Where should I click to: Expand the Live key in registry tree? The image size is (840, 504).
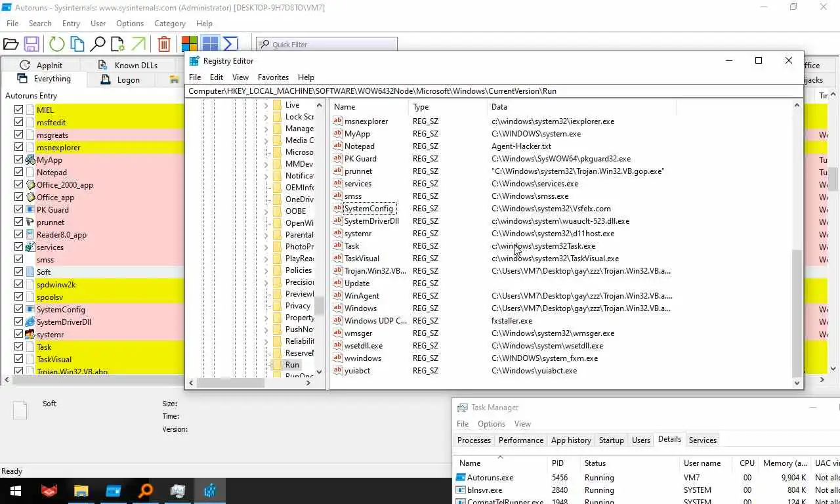[266, 105]
